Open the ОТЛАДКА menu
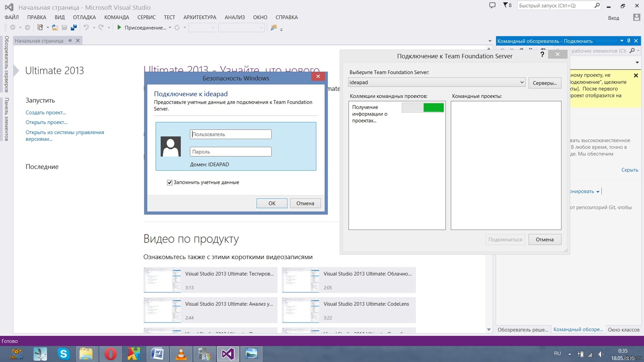 (x=85, y=17)
